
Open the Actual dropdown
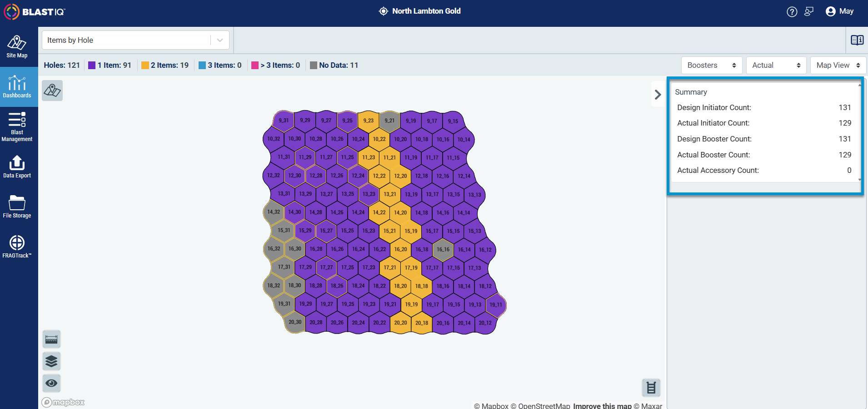(776, 65)
